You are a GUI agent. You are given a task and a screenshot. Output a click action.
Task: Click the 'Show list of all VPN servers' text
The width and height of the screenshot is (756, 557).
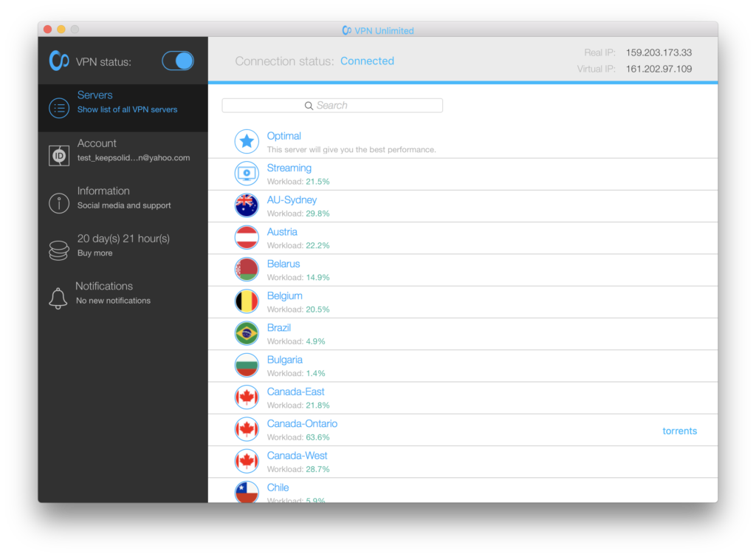[x=127, y=110]
